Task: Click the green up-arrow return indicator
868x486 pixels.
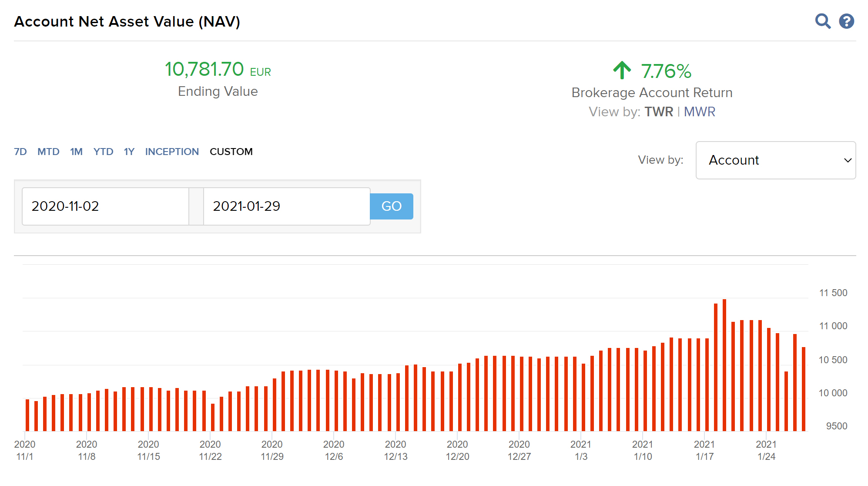Action: point(622,70)
